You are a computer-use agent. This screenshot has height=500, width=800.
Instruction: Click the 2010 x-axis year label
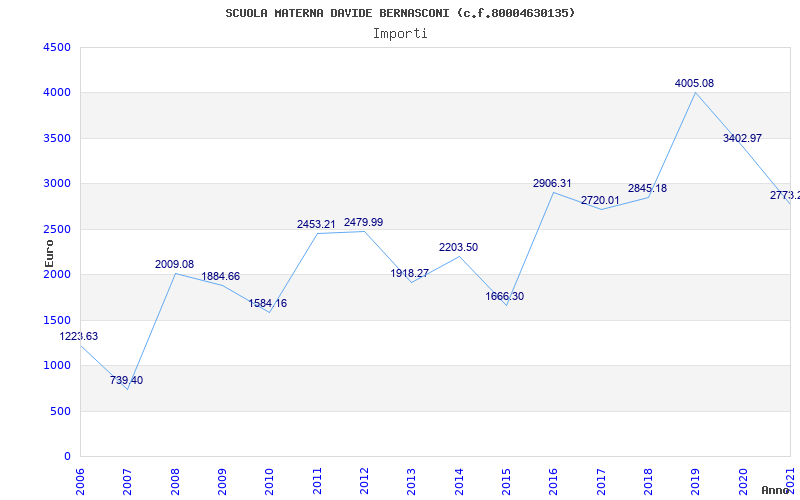tap(269, 482)
